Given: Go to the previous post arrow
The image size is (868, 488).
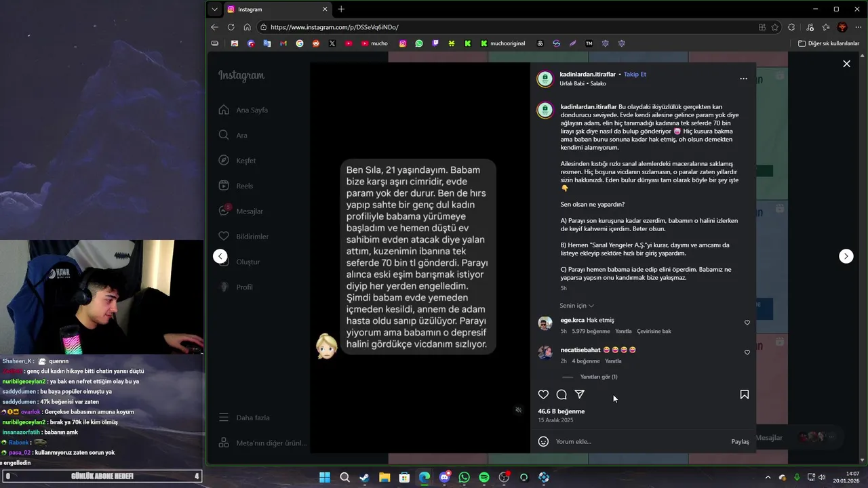Looking at the screenshot, I should (220, 256).
